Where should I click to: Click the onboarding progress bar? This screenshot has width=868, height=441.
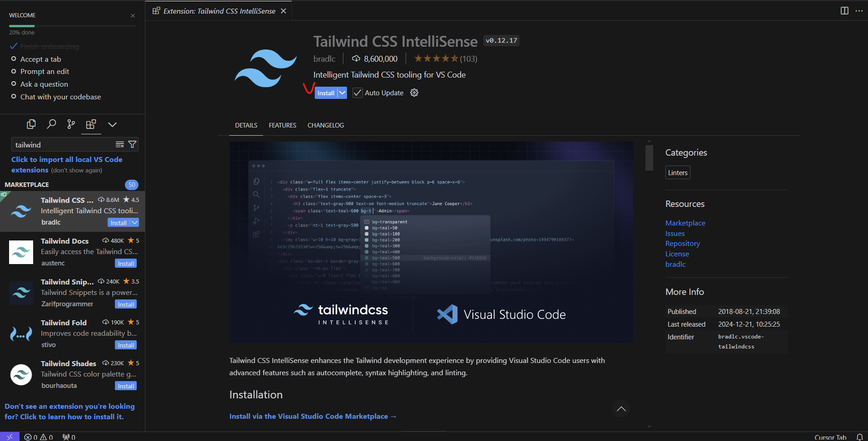[x=73, y=26]
